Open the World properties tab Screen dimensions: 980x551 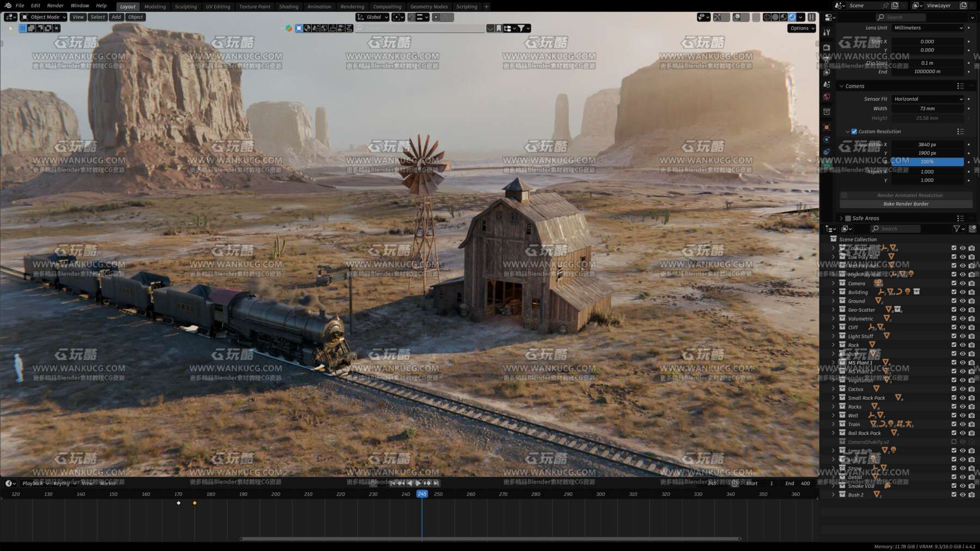pos(826,97)
